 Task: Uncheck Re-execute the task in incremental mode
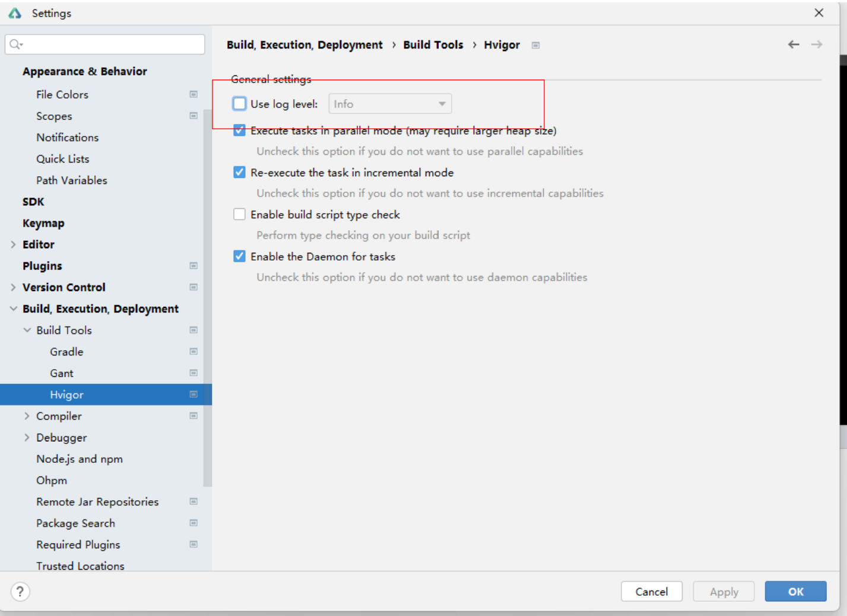[239, 173]
